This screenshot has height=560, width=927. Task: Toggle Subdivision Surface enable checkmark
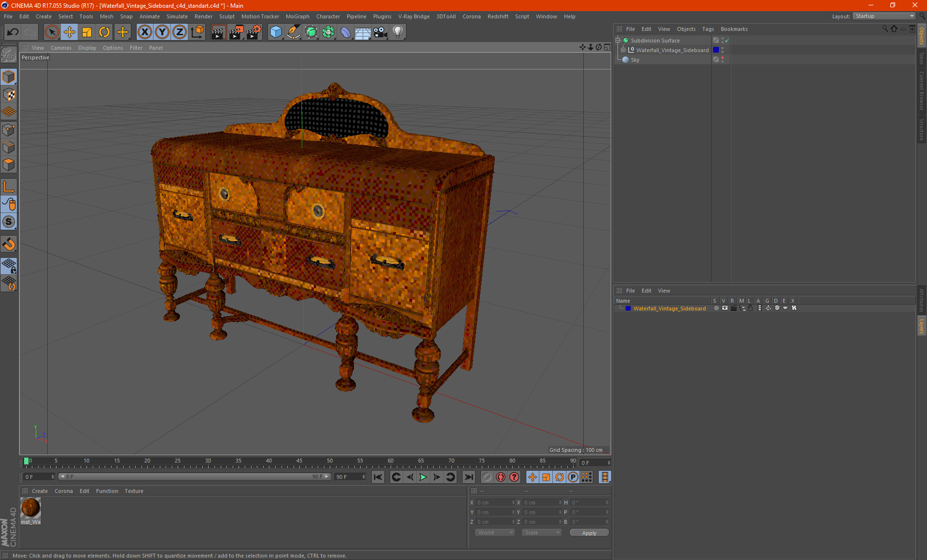tap(727, 41)
